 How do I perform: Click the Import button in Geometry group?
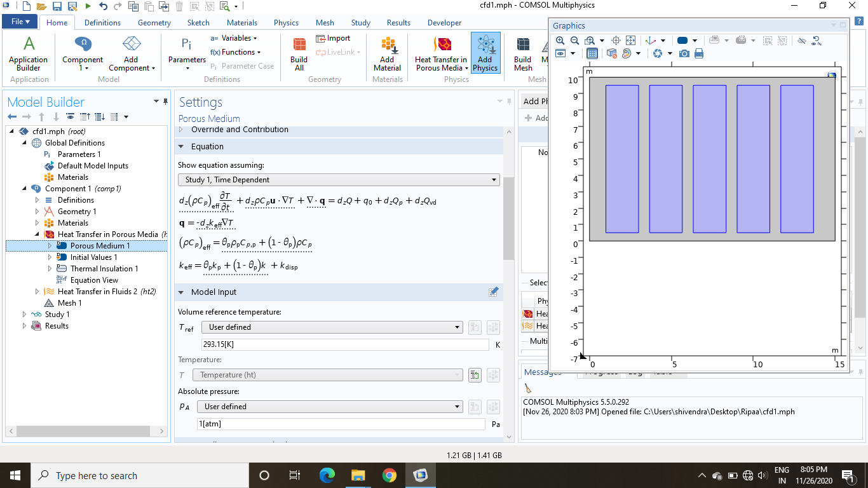[x=334, y=38]
